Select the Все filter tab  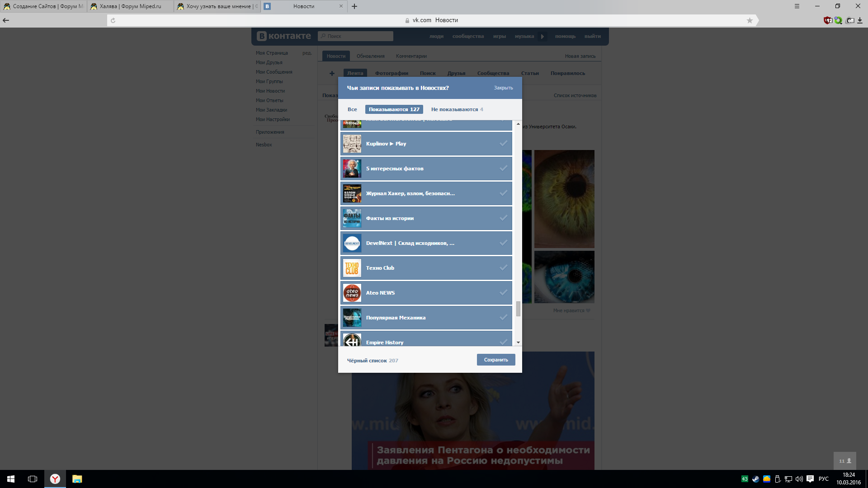[x=352, y=109]
